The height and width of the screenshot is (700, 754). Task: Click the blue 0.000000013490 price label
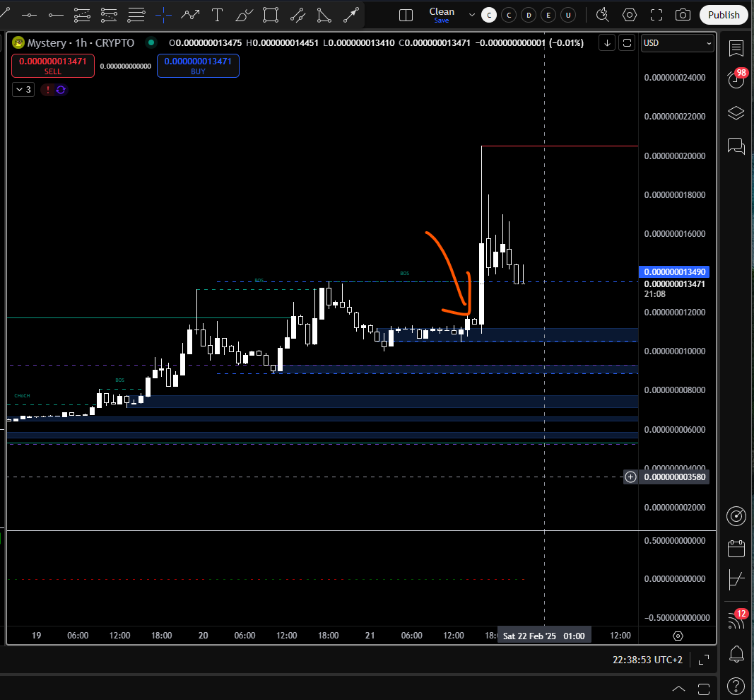pyautogui.click(x=674, y=272)
